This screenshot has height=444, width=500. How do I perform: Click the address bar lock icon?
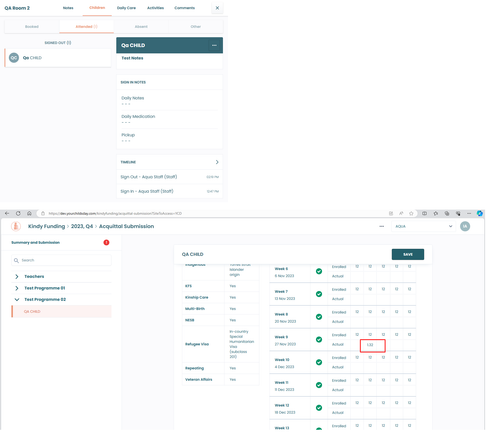(43, 213)
